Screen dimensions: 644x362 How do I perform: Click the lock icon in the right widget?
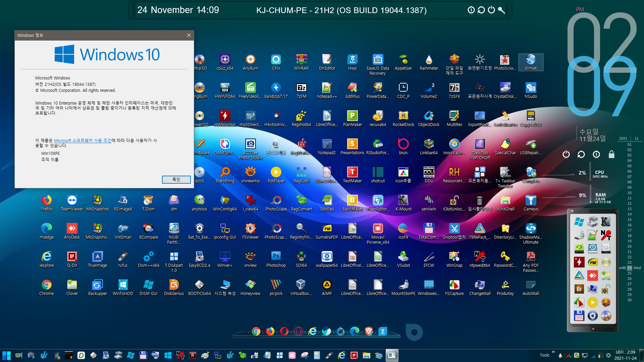coord(611,154)
